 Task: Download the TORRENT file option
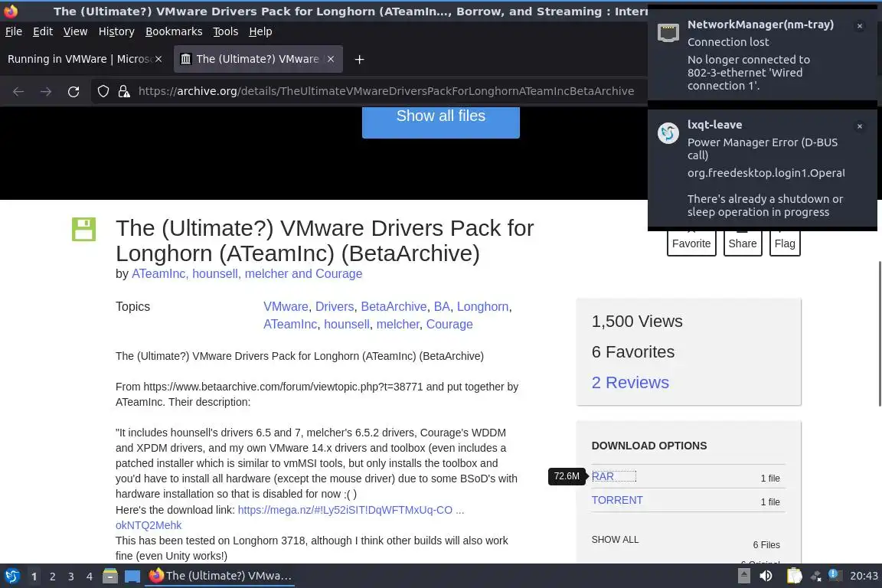tap(617, 500)
